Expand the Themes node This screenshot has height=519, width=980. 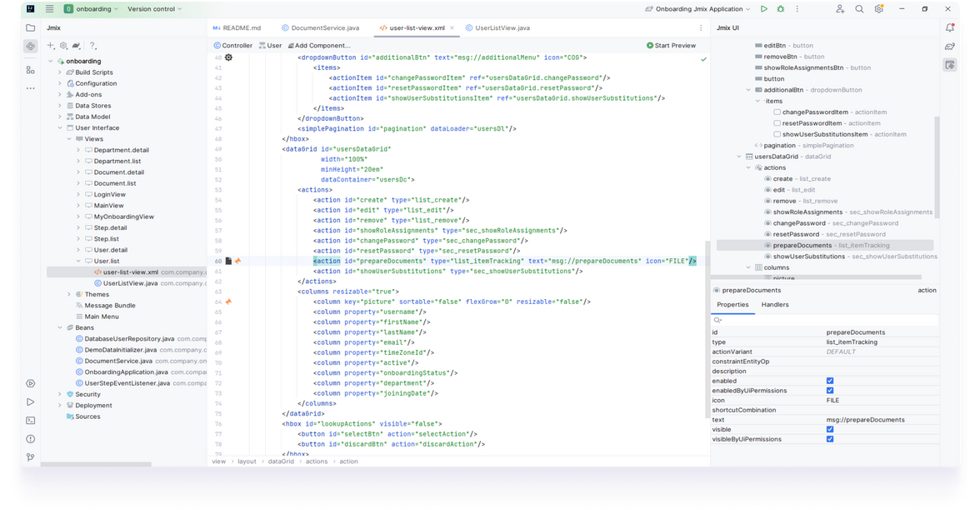69,294
